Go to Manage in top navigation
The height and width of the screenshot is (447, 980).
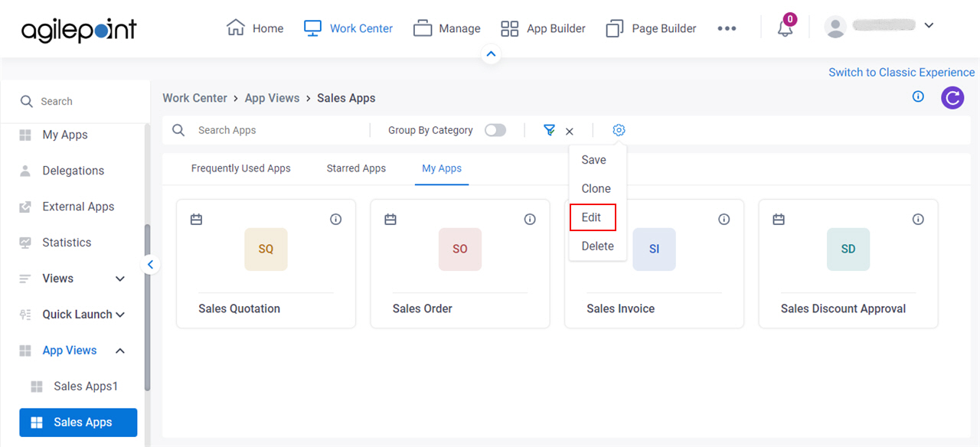(x=447, y=28)
